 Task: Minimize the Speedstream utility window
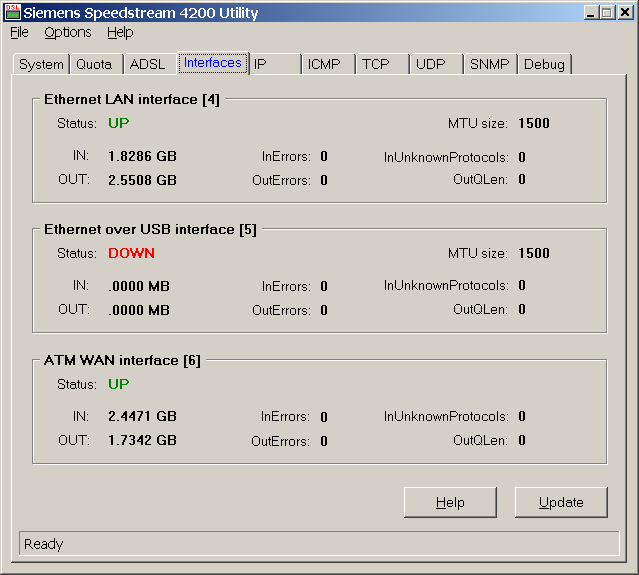click(591, 13)
